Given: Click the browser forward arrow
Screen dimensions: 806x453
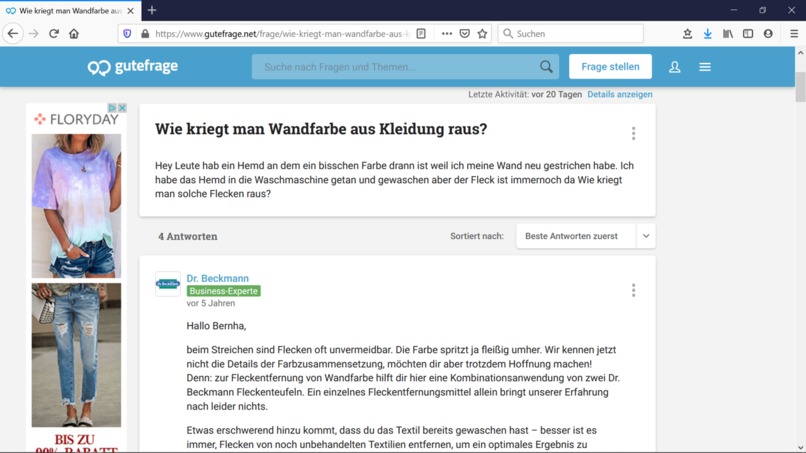Looking at the screenshot, I should click(x=33, y=34).
